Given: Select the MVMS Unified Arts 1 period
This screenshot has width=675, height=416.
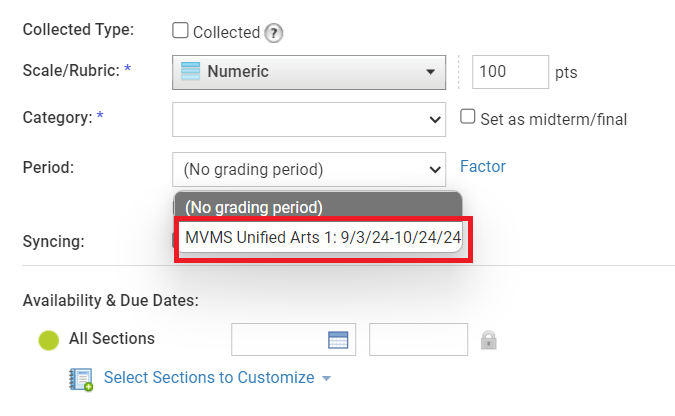Looking at the screenshot, I should click(x=322, y=238).
